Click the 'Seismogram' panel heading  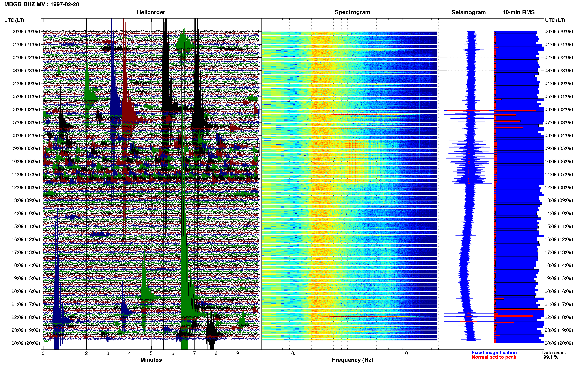point(468,12)
